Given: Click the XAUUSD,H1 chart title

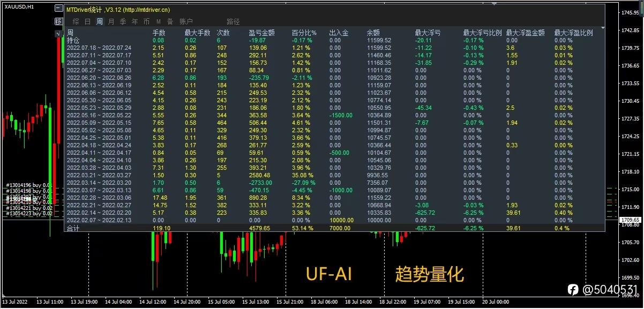Looking at the screenshot, I should (x=19, y=6).
